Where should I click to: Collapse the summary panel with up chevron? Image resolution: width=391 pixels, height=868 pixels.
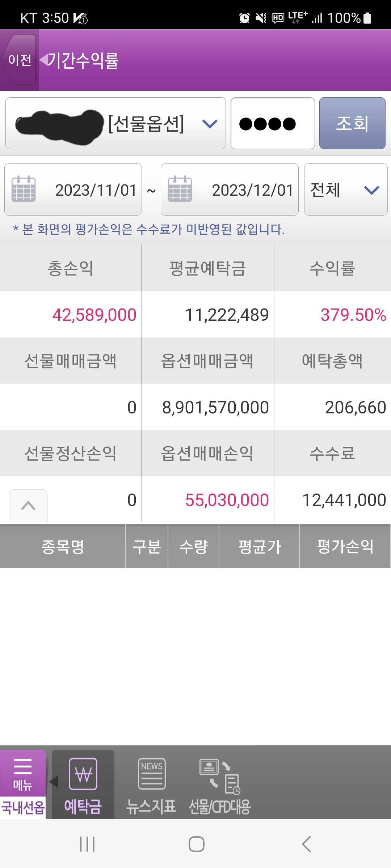coord(28,505)
